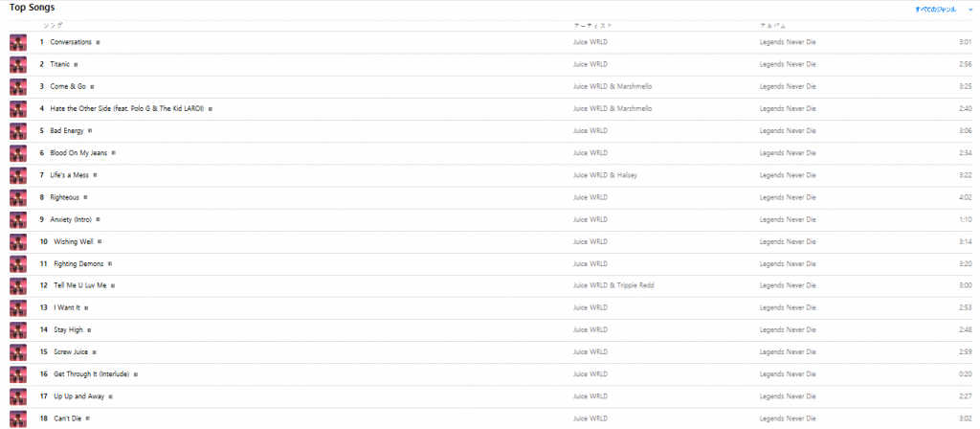Click the album thumbnail for Life's a Mess
The height and width of the screenshot is (429, 980).
(18, 175)
